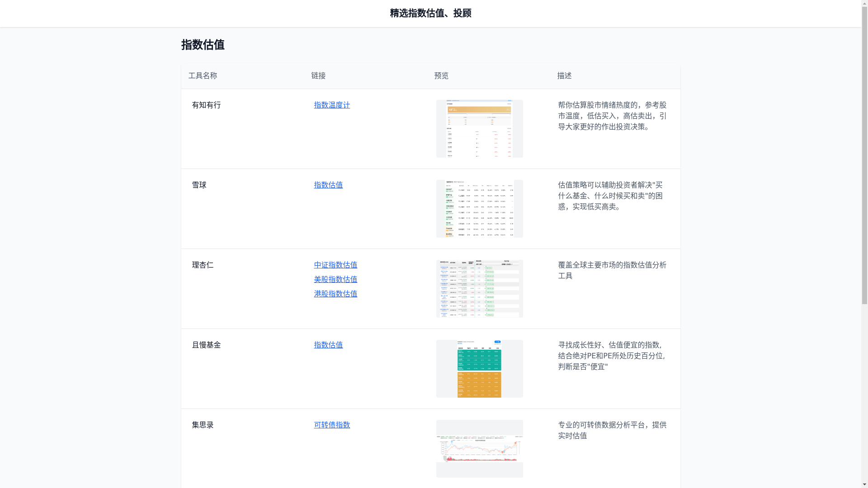Click the description starting 帮你估算股市情绪热度
This screenshot has width=868, height=488.
tap(612, 116)
